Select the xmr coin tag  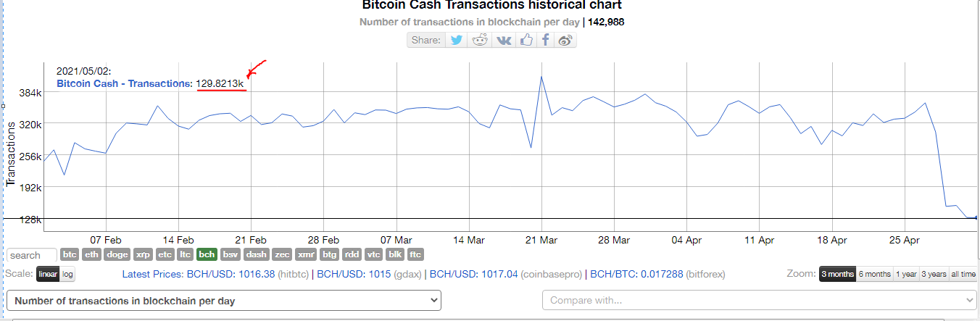click(x=307, y=254)
